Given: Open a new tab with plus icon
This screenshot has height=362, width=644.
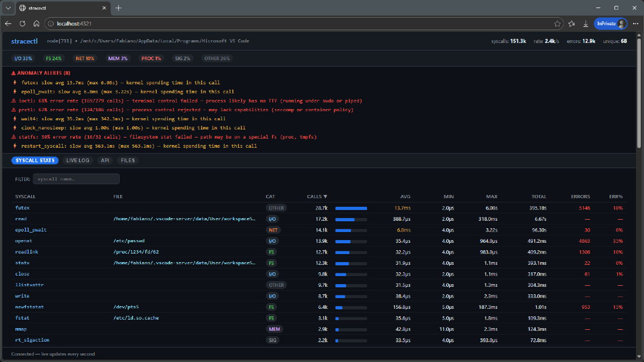Looking at the screenshot, I should tap(119, 8).
